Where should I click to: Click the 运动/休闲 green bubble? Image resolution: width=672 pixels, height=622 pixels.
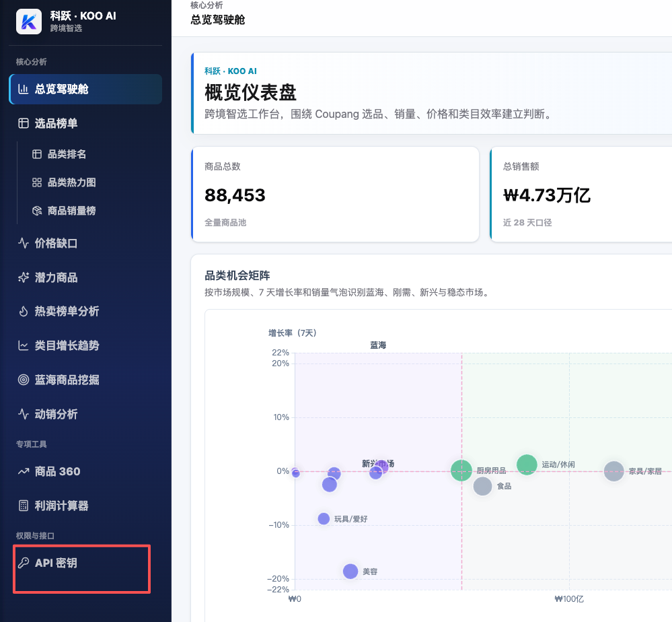527,464
